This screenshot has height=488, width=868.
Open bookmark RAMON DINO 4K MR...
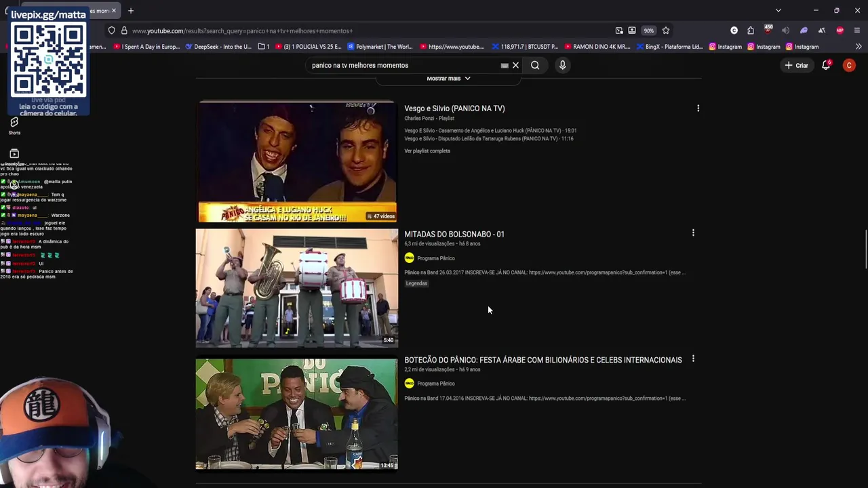coord(597,47)
